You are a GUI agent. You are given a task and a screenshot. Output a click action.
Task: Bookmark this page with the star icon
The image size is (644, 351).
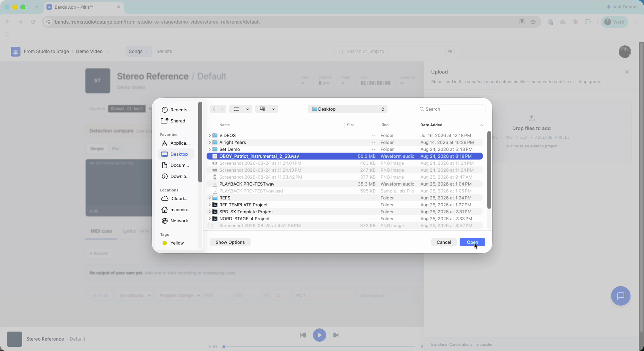pos(533,22)
